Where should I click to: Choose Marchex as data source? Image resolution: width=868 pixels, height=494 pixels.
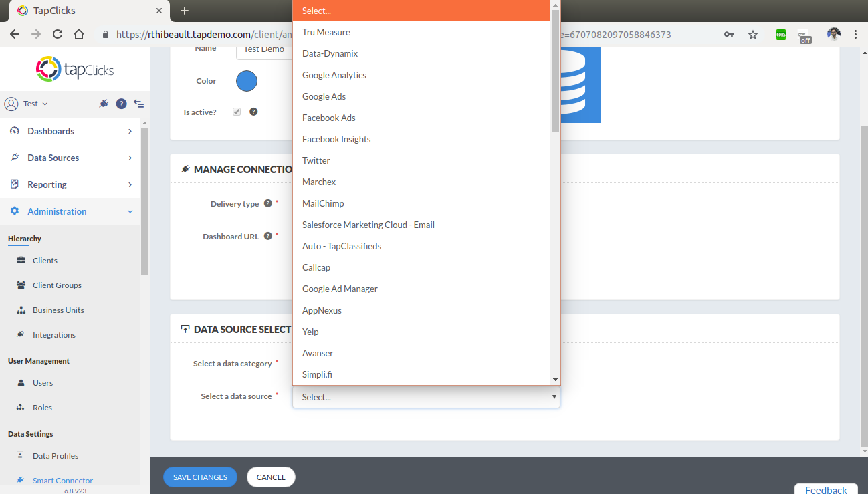pyautogui.click(x=421, y=182)
